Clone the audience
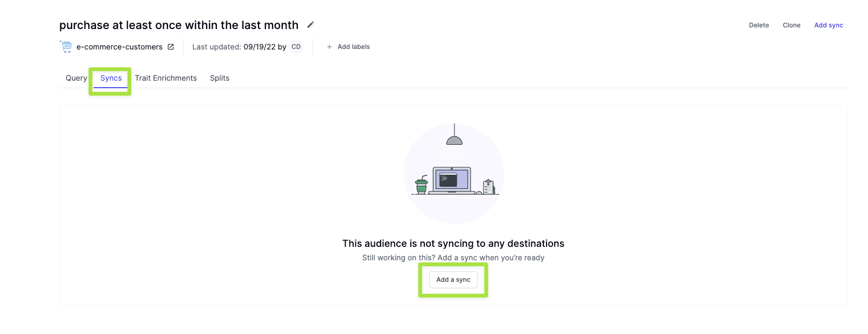This screenshot has height=334, width=868. 792,25
